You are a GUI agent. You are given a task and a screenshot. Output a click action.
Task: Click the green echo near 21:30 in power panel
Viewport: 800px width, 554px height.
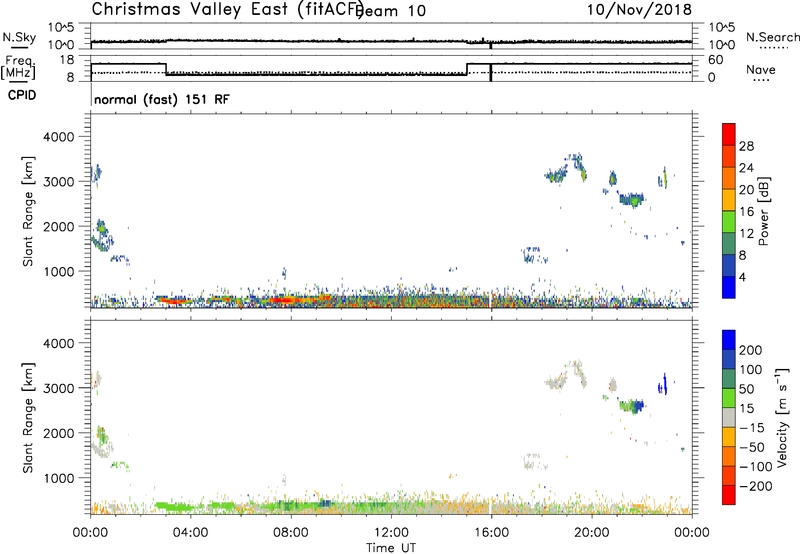(x=634, y=201)
